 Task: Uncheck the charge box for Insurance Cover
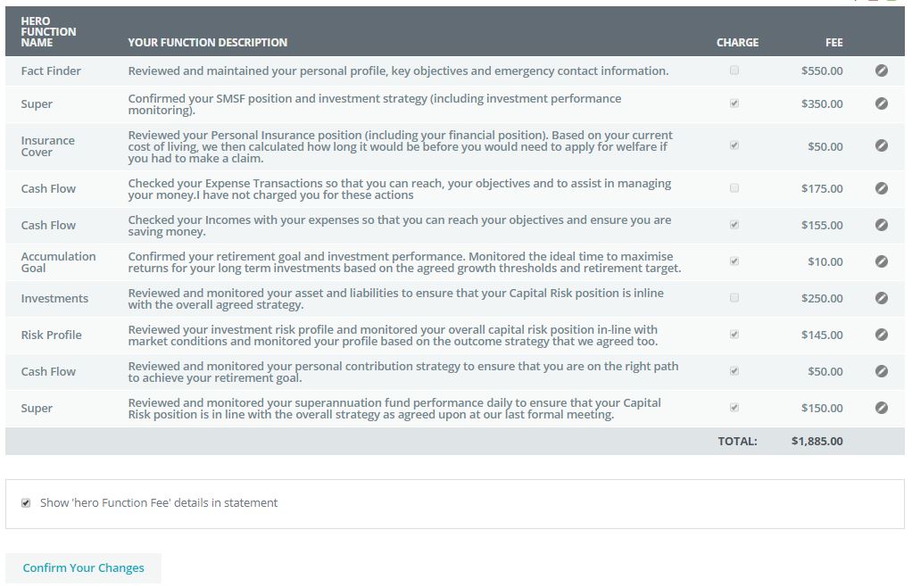[x=734, y=145]
